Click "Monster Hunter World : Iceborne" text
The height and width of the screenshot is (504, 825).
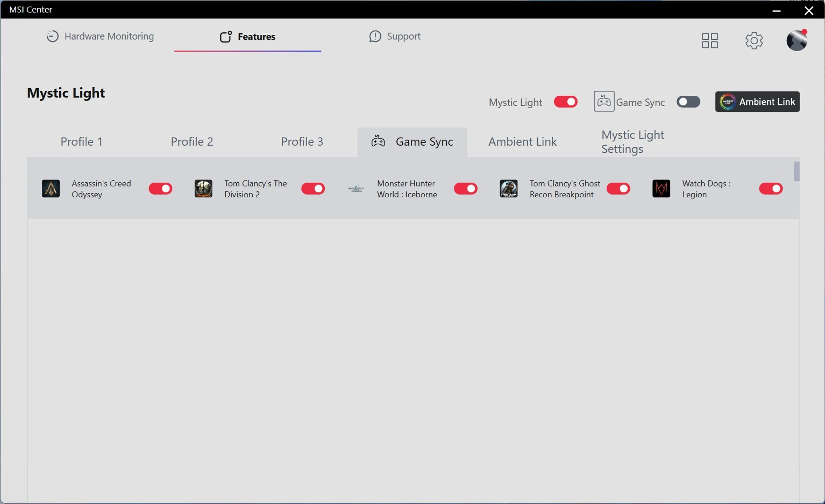tap(407, 189)
